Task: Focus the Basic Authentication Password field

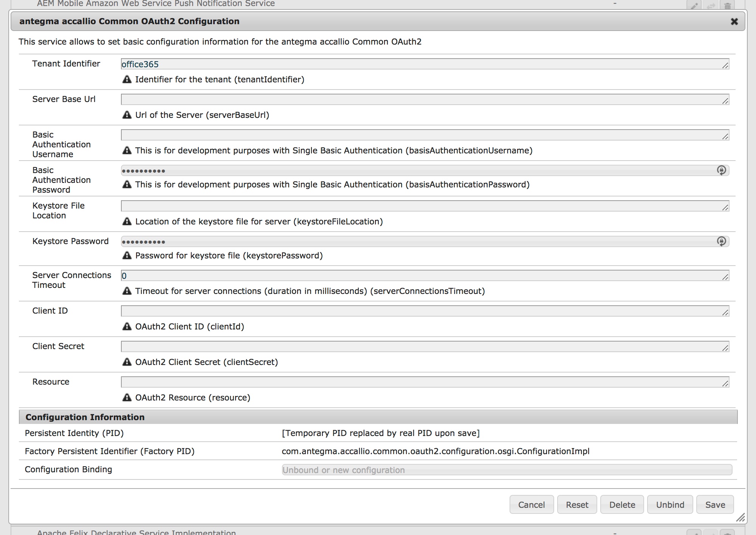Action: click(x=425, y=170)
